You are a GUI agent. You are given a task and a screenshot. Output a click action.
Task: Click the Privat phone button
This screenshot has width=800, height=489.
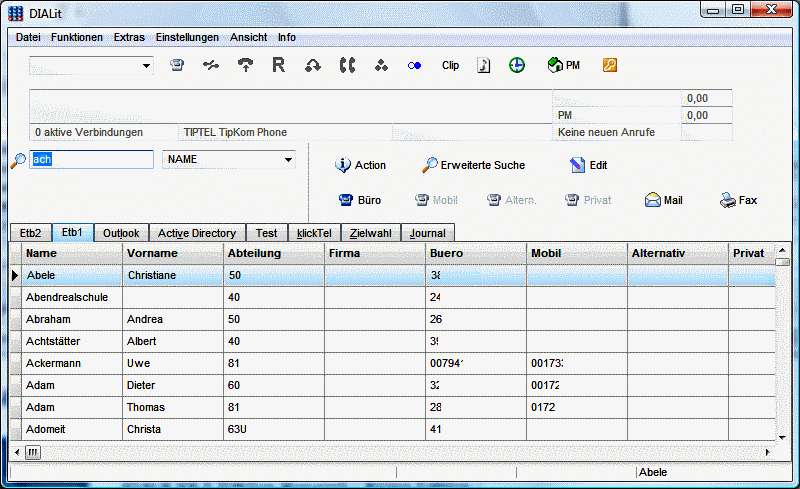tap(588, 200)
